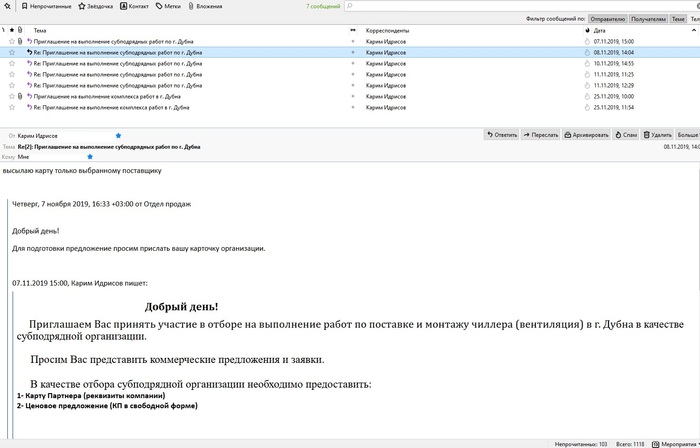Star the 07.11.2019, 15:00 message
Image resolution: width=700 pixels, height=448 pixels.
pyautogui.click(x=12, y=41)
